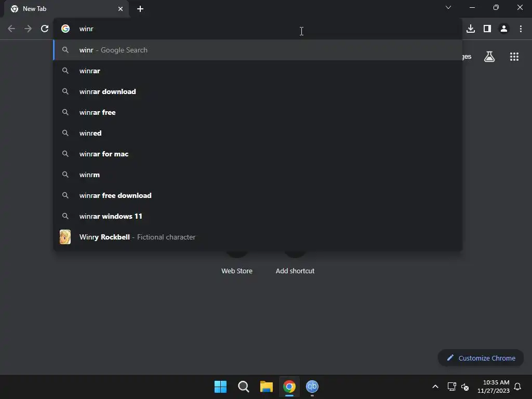Select the New Tab tab
Image resolution: width=532 pixels, height=399 pixels.
66,9
